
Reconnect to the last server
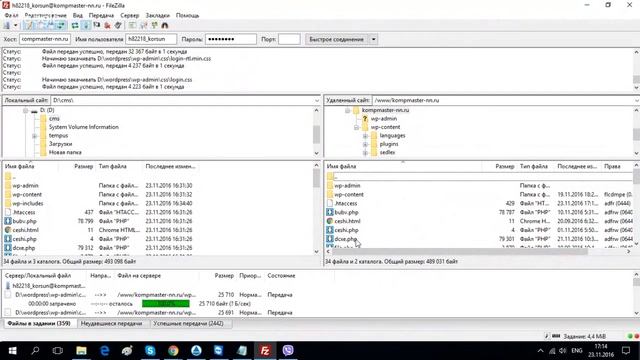tap(118, 25)
